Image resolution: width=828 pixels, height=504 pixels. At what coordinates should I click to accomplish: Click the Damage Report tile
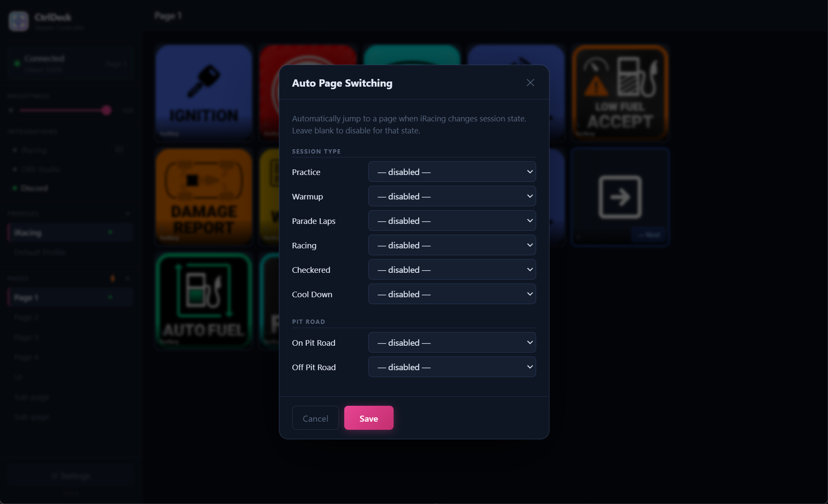204,196
